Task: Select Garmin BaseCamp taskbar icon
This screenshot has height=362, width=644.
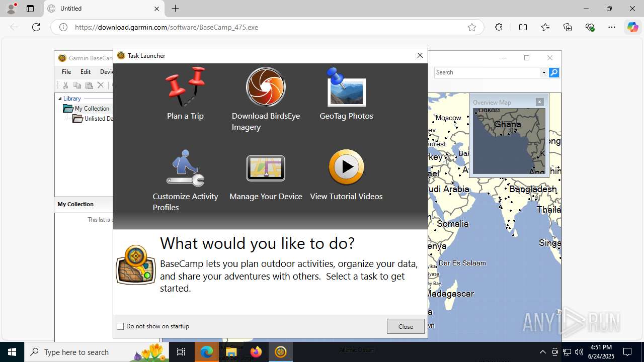Action: (281, 352)
